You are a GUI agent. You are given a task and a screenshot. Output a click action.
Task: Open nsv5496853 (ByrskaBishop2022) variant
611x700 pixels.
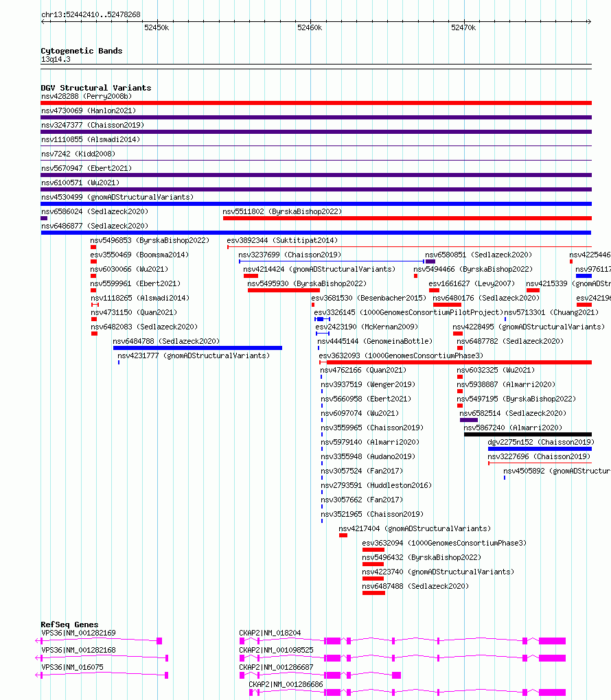(x=150, y=240)
